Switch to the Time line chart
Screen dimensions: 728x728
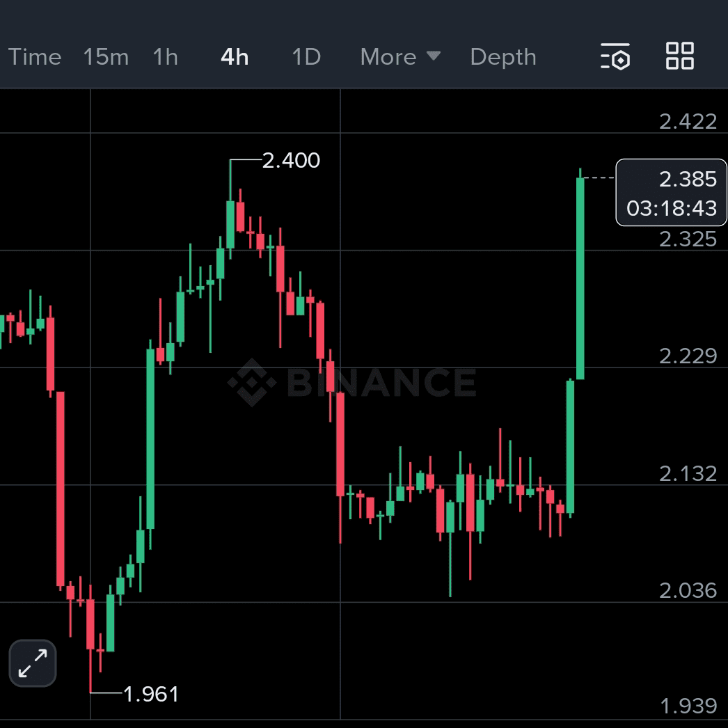click(x=35, y=57)
